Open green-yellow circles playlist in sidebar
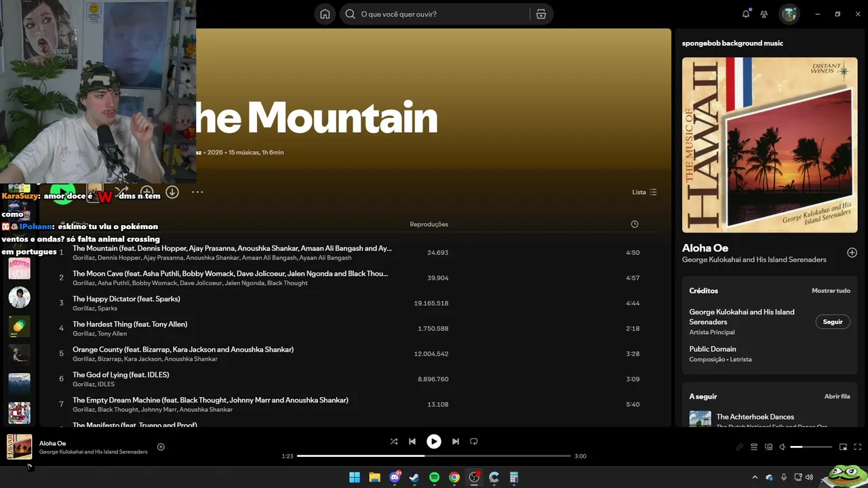The height and width of the screenshot is (488, 868). 19,326
